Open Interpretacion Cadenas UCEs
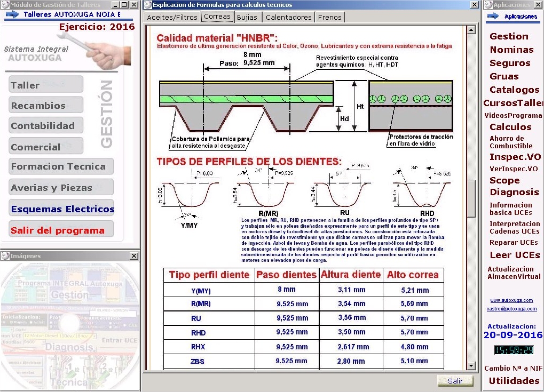This screenshot has width=544, height=392. (515, 227)
